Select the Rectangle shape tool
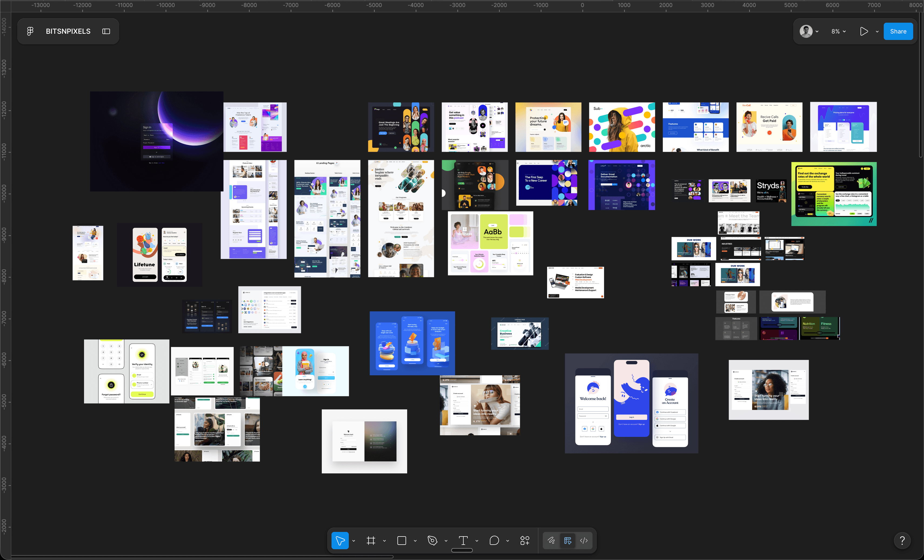Screen dimensions: 924x560 (402, 541)
